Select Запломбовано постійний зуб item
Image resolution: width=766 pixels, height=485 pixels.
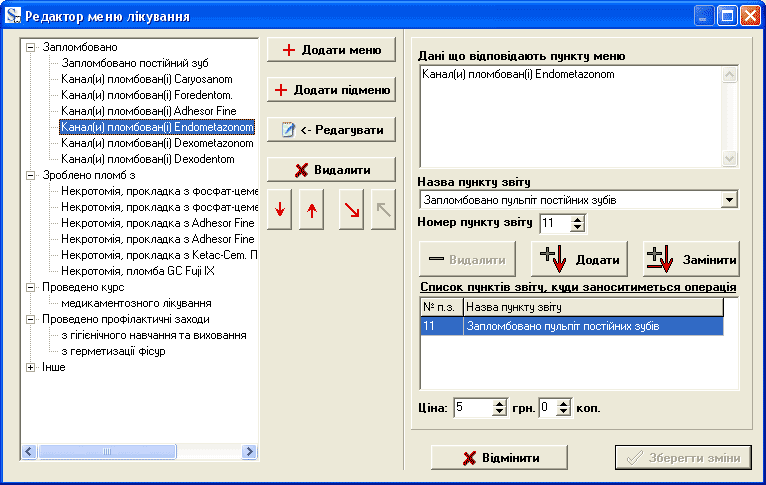[135, 63]
